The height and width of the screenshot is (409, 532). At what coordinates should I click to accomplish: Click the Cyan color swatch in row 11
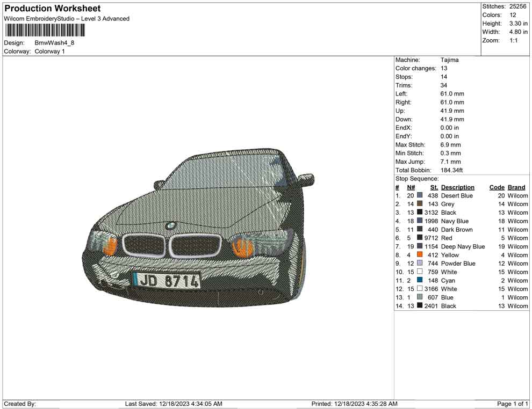tap(420, 280)
